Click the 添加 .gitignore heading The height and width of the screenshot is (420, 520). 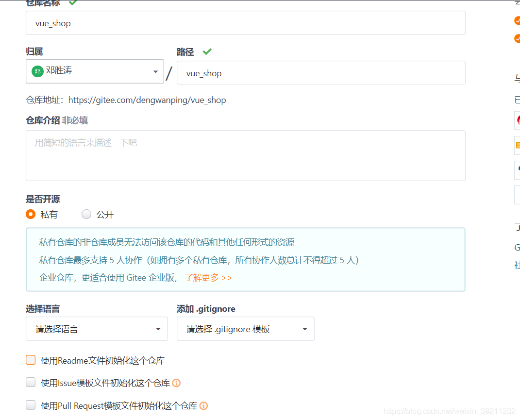206,309
